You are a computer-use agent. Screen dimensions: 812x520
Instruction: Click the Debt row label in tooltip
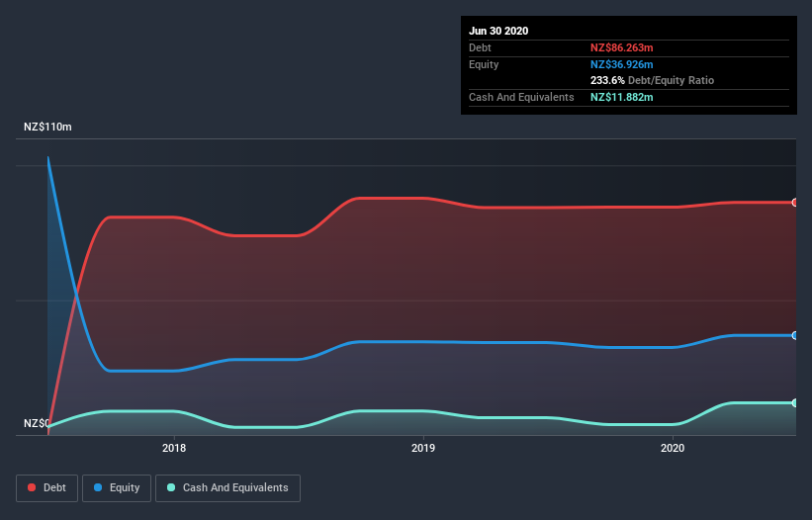480,47
